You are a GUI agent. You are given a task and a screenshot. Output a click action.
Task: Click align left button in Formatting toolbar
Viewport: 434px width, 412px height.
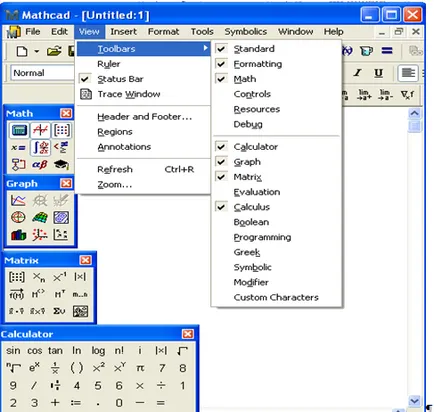pyautogui.click(x=408, y=73)
